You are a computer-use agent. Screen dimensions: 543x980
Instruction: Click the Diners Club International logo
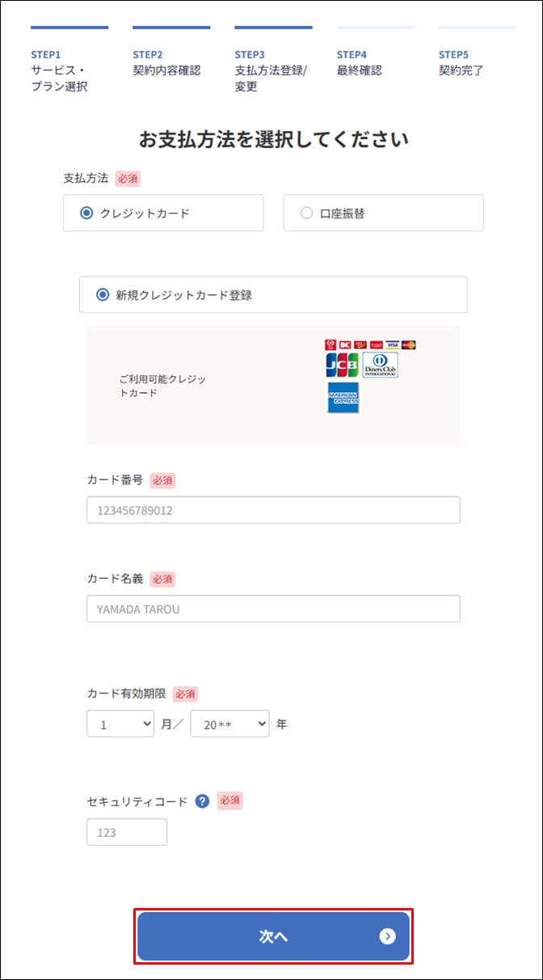pyautogui.click(x=380, y=365)
